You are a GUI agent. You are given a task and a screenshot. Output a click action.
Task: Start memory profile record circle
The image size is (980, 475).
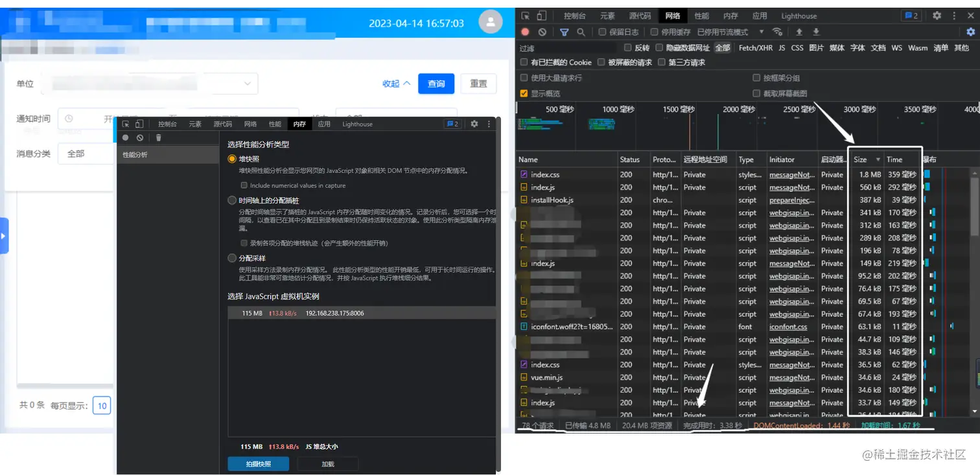pyautogui.click(x=126, y=137)
